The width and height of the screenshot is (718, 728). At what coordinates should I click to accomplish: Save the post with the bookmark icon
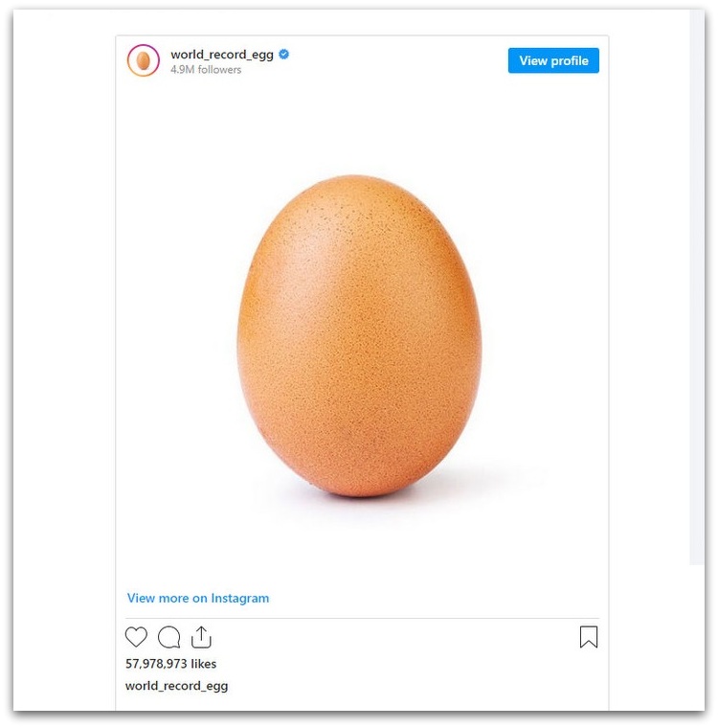click(x=589, y=637)
